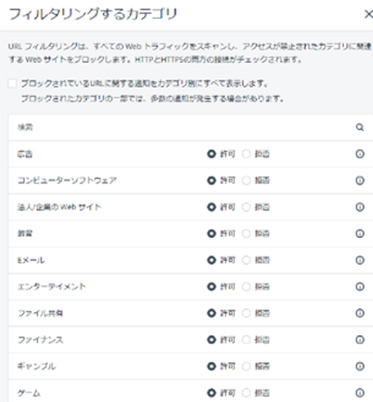Click the 法人/企業の Web サイト label
The height and width of the screenshot is (402, 373).
(x=59, y=207)
